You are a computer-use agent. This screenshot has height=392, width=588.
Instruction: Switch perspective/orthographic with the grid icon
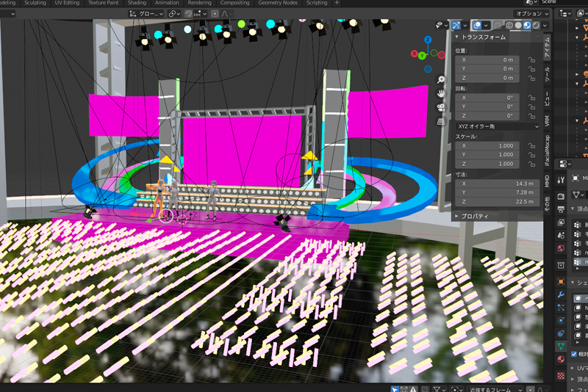pyautogui.click(x=441, y=121)
